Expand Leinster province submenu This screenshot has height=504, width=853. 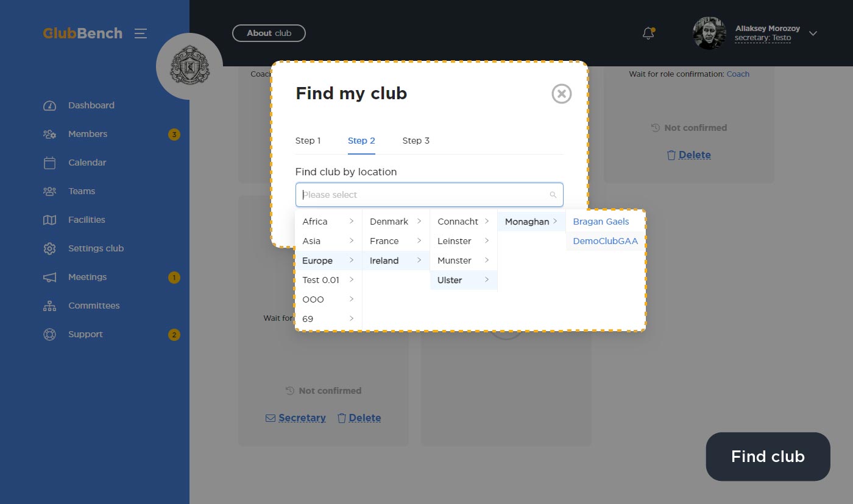(x=463, y=241)
